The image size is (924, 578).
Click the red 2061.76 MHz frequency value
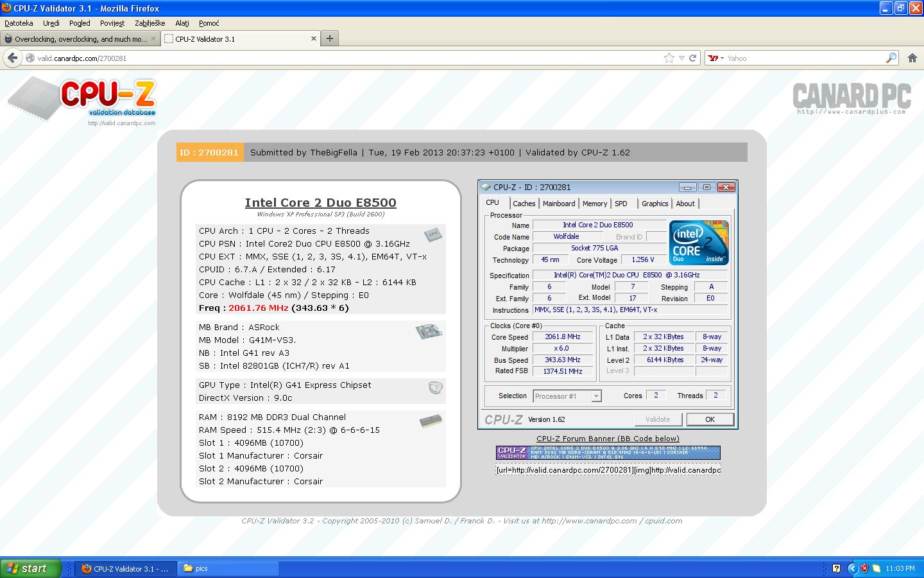pos(259,308)
